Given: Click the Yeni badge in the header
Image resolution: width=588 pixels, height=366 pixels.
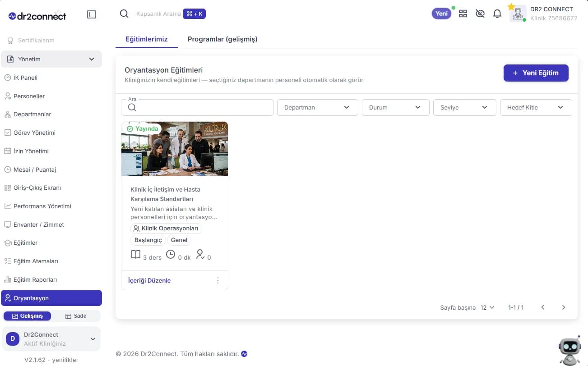Looking at the screenshot, I should 441,14.
